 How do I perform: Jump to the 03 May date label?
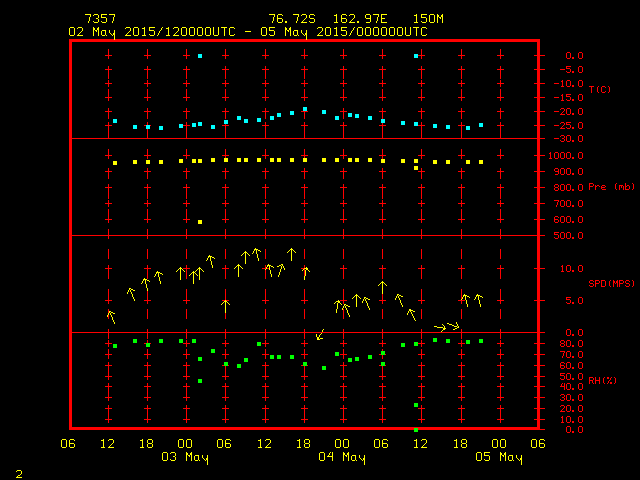[186, 458]
